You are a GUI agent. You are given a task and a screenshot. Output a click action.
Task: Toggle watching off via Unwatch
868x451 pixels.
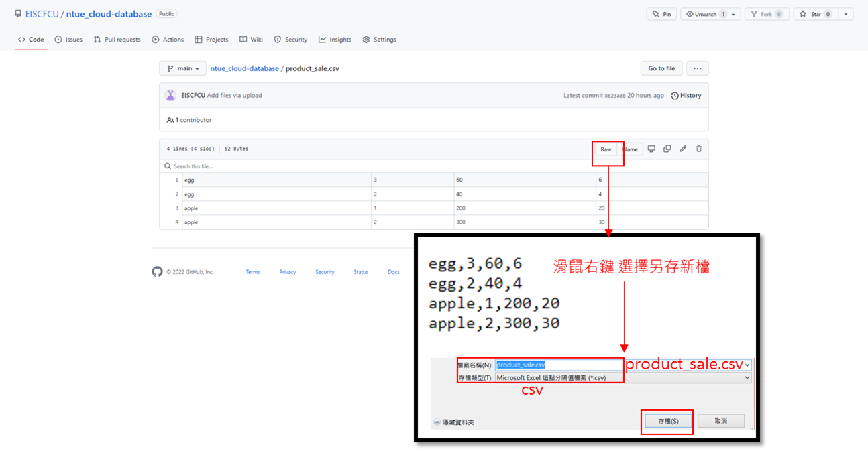pos(703,13)
